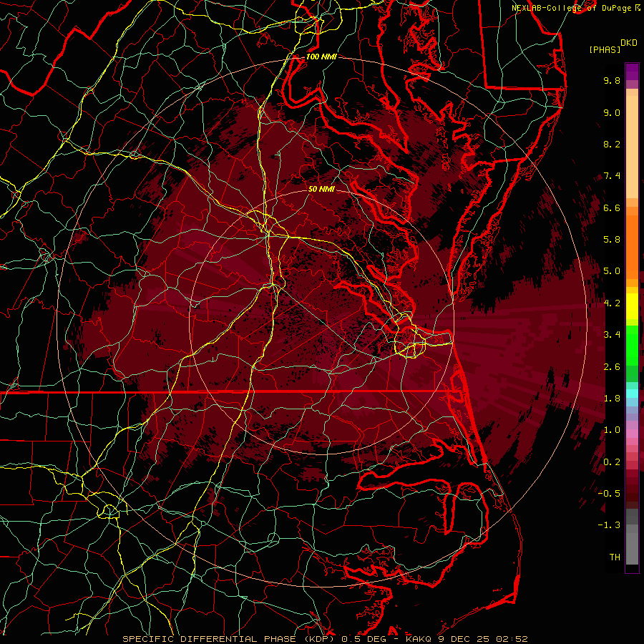Pick the orange band in the color scale
The width and height of the screenshot is (644, 644).
pos(632,248)
